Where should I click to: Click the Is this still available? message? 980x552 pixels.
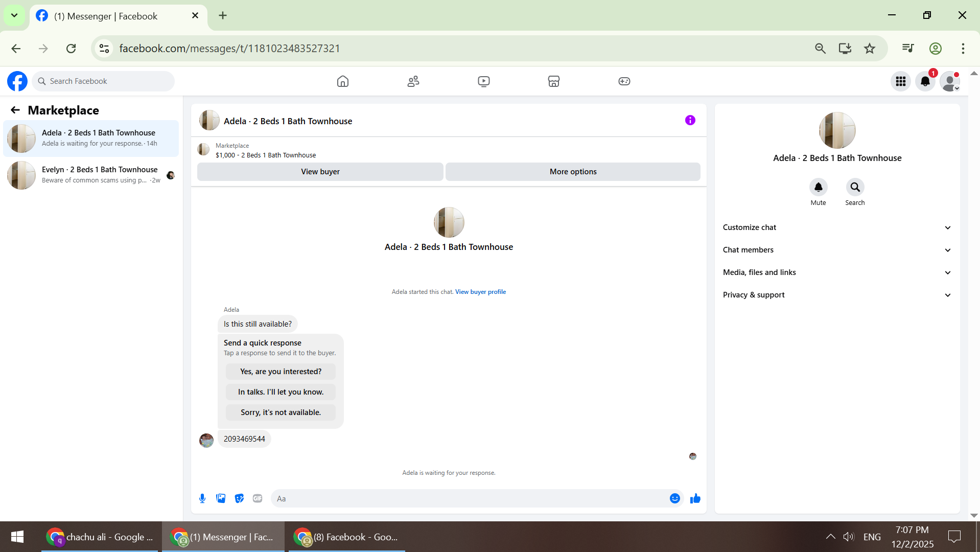[x=258, y=324]
